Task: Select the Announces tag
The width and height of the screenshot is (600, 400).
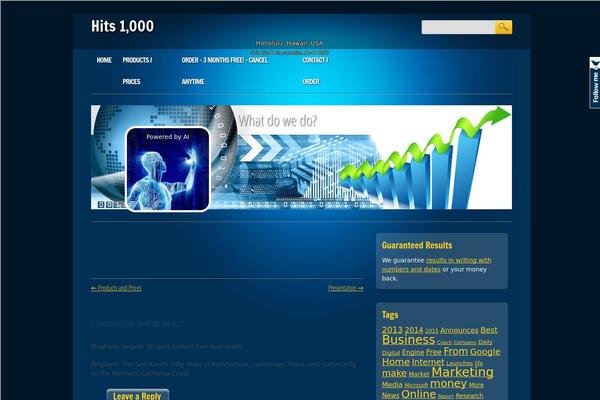Action: point(459,330)
